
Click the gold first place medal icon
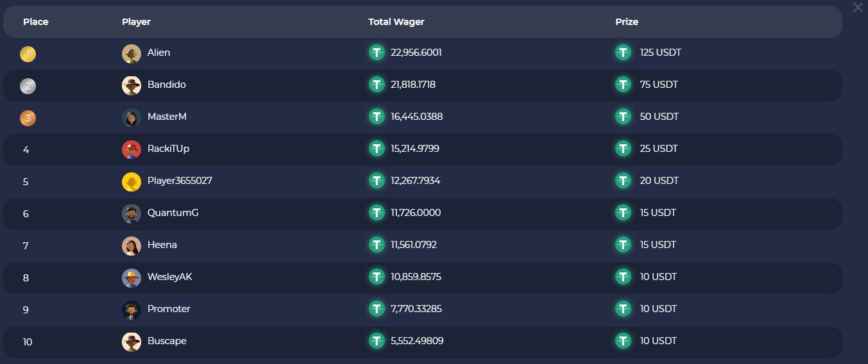coord(28,54)
